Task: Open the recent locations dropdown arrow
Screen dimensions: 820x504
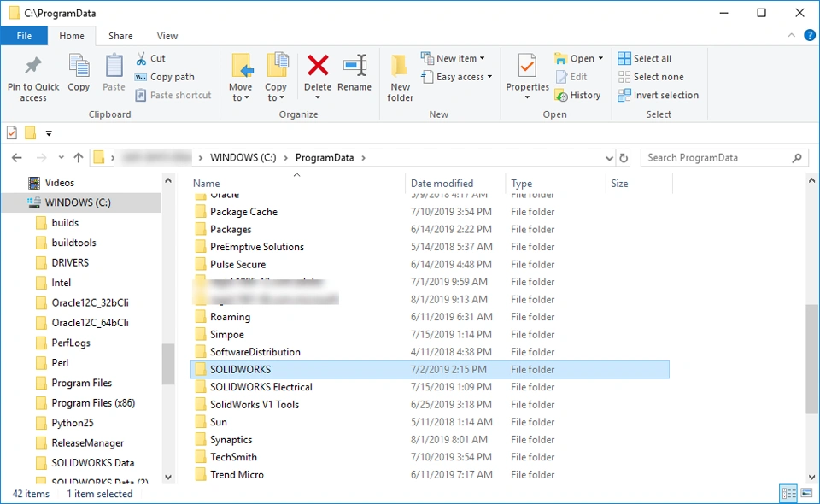Action: [61, 157]
